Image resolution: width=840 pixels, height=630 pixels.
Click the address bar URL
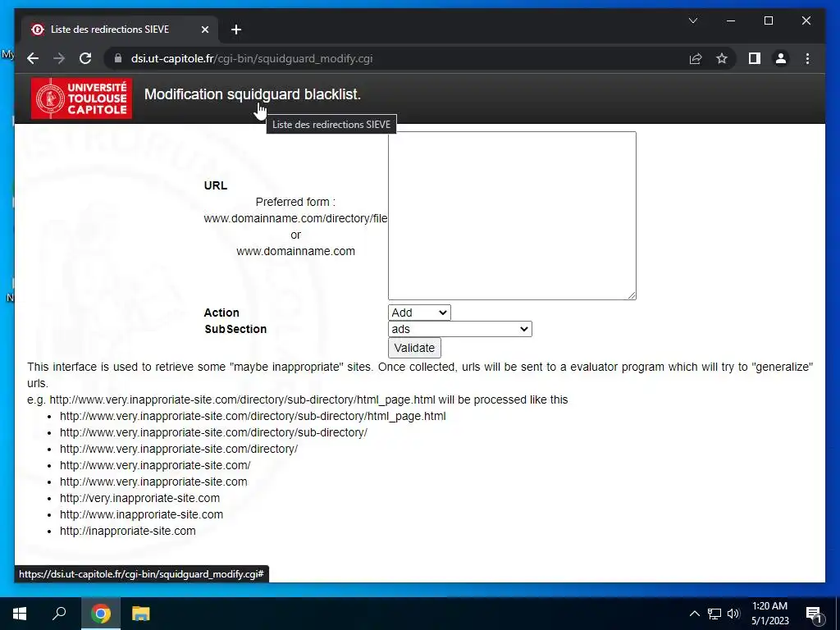pos(252,58)
